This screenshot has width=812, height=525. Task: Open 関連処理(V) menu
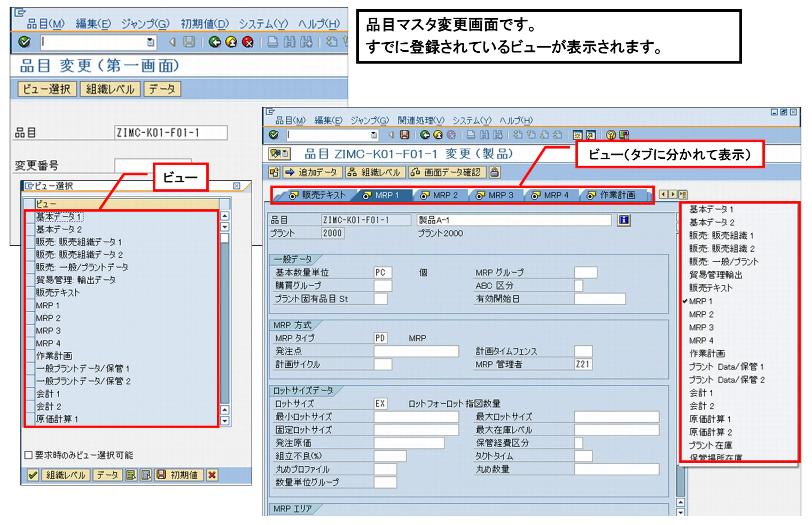(421, 120)
